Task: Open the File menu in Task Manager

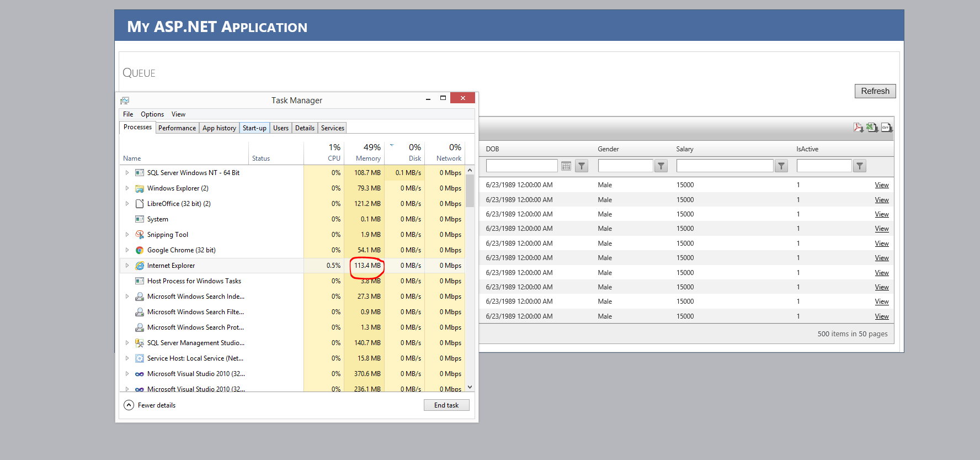Action: [x=128, y=114]
